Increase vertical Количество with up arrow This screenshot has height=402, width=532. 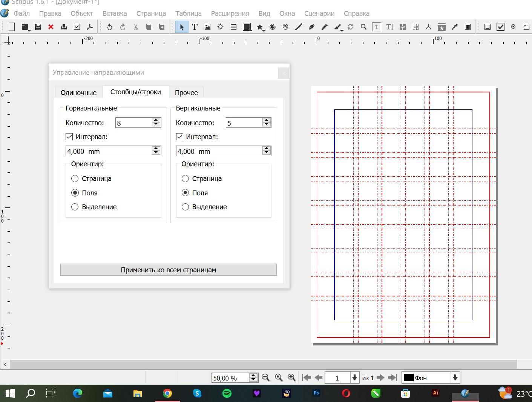click(x=267, y=120)
